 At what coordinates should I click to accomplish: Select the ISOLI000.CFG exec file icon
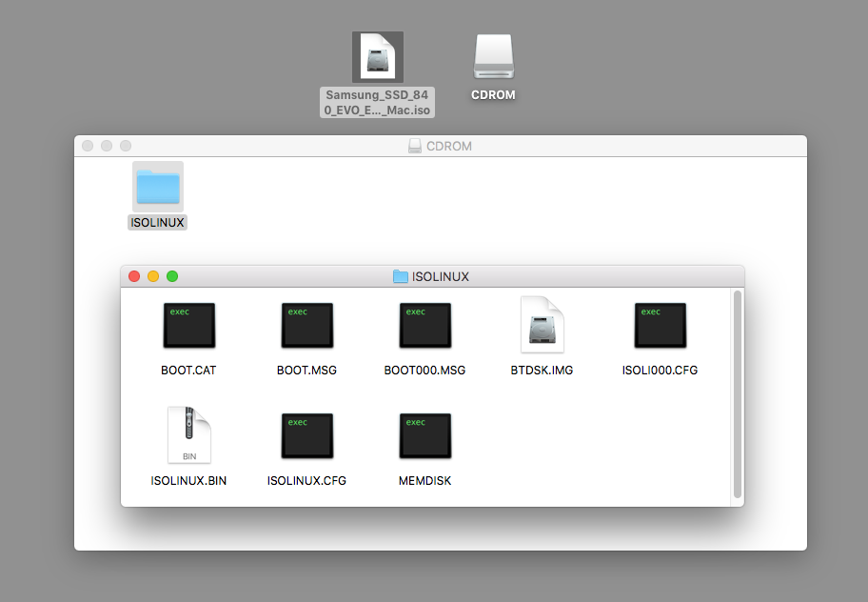(x=661, y=326)
